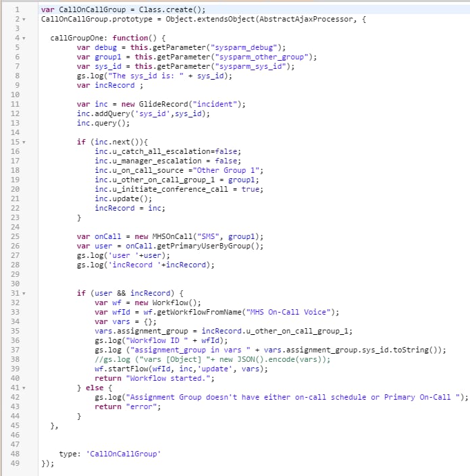Click 'u_initiate_conference_call' on line 20
The image size is (470, 476).
(x=170, y=189)
